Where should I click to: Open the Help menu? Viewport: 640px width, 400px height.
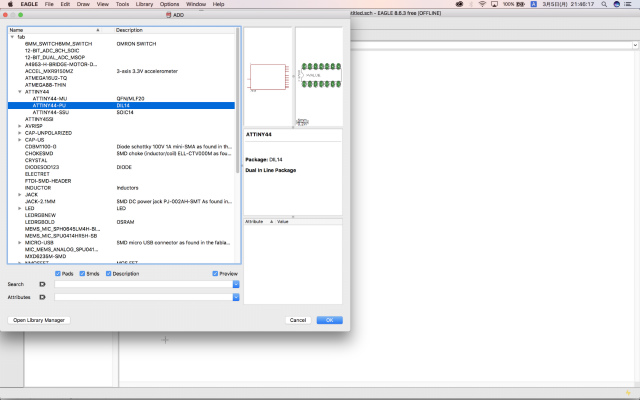click(218, 4)
